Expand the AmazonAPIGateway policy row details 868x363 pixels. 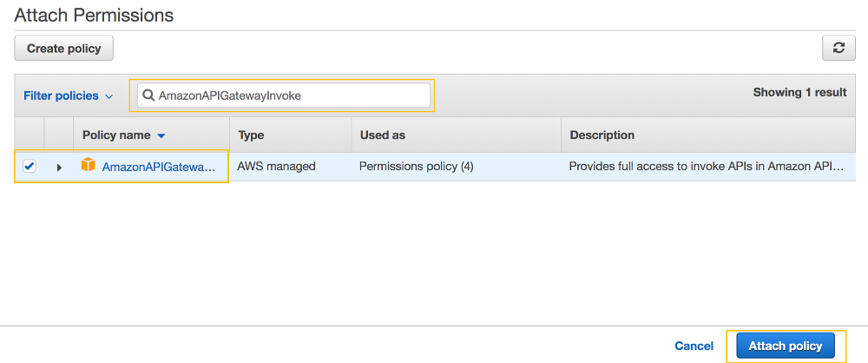click(59, 167)
